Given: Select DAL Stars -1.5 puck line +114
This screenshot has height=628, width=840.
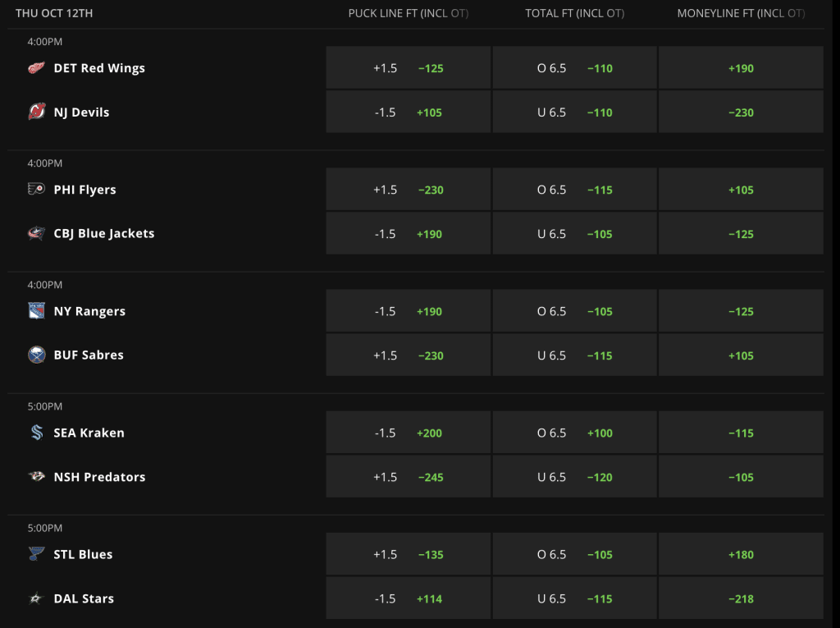Looking at the screenshot, I should 409,598.
